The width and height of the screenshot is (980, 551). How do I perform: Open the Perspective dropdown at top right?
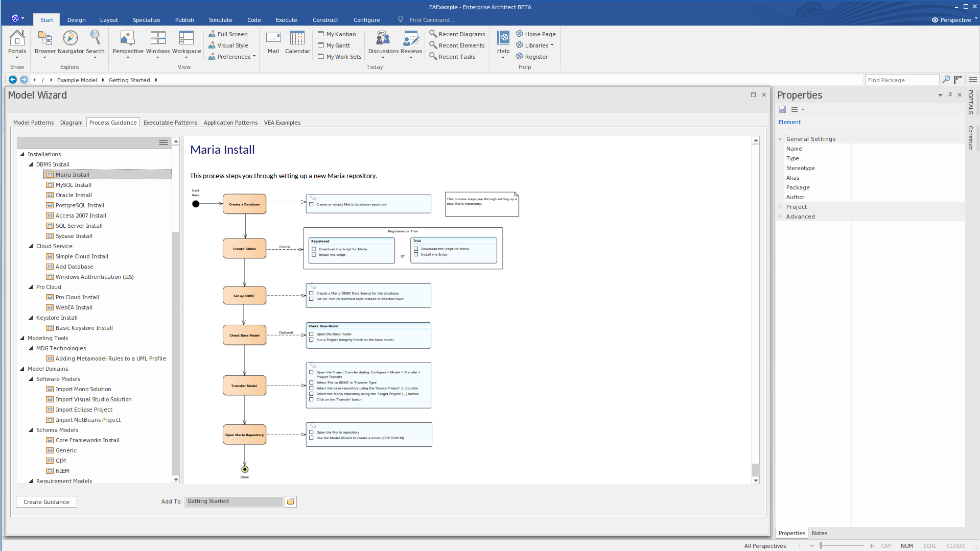click(953, 20)
